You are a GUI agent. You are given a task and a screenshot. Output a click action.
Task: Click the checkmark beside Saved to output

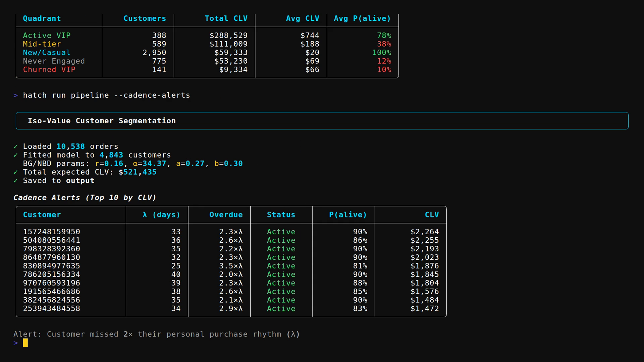15,181
